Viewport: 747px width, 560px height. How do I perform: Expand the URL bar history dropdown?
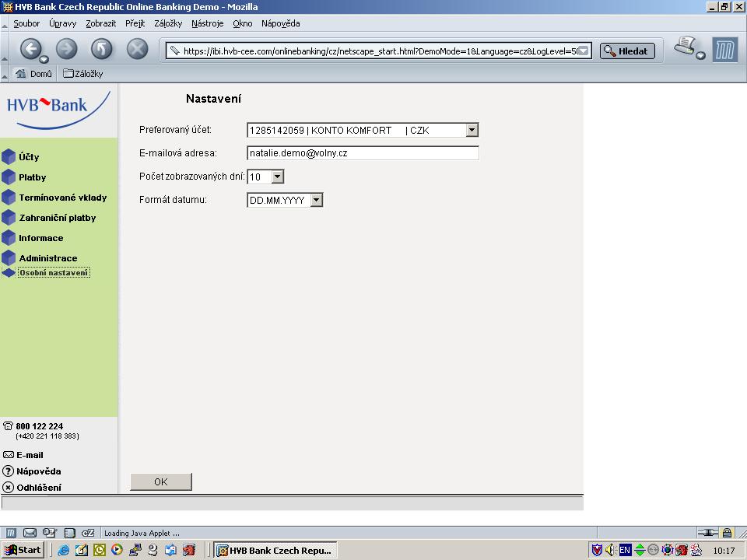pos(584,51)
